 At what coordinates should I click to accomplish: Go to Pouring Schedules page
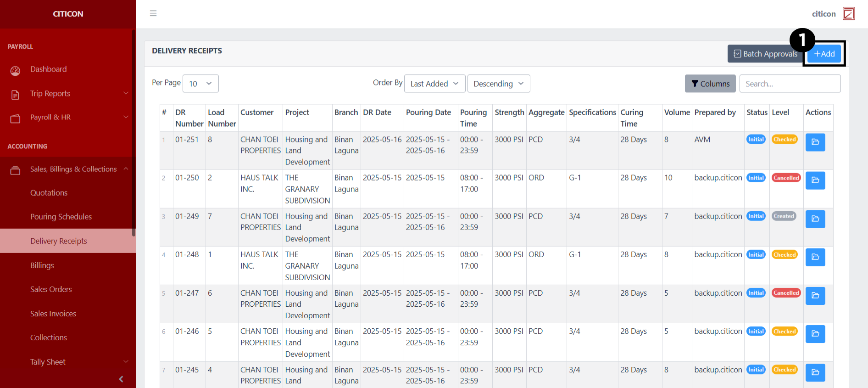click(61, 217)
